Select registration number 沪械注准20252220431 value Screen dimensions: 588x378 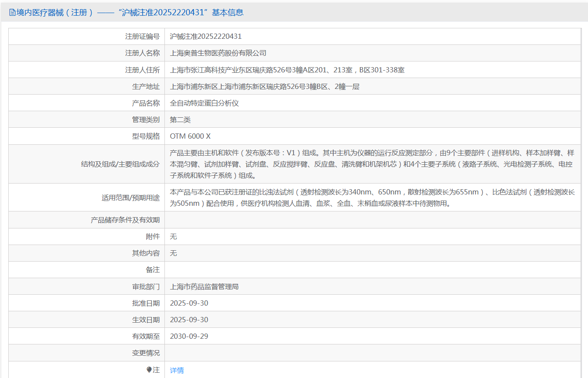[205, 37]
